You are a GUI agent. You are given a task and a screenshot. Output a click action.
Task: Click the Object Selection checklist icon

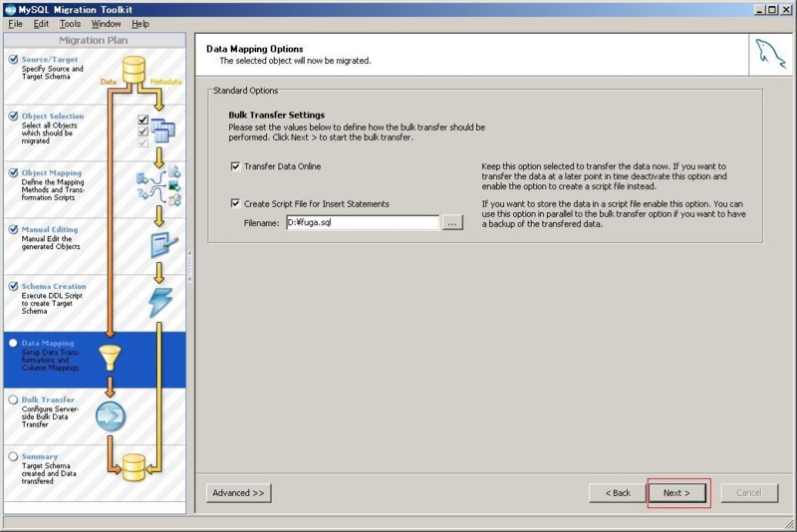pos(142,132)
